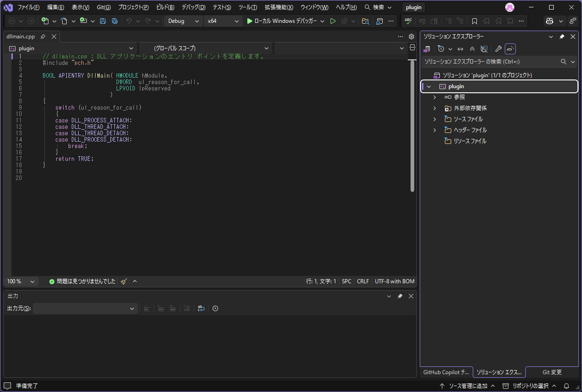Toggle the preview selected items button

click(x=510, y=49)
